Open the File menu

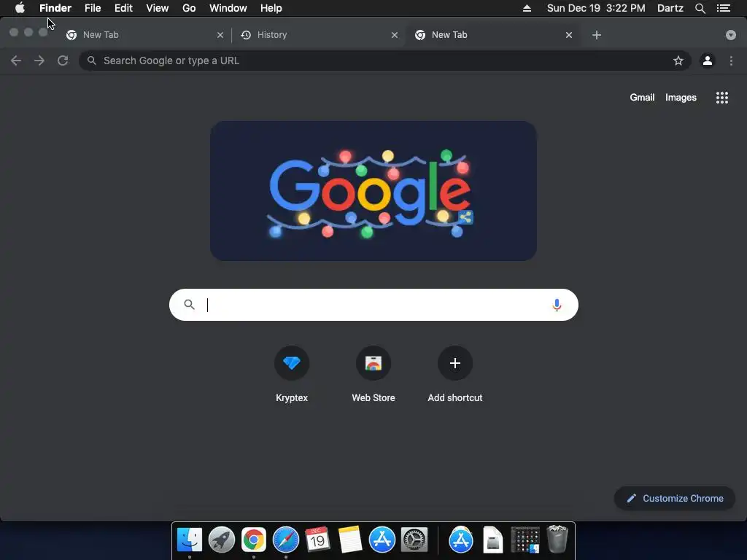(93, 8)
